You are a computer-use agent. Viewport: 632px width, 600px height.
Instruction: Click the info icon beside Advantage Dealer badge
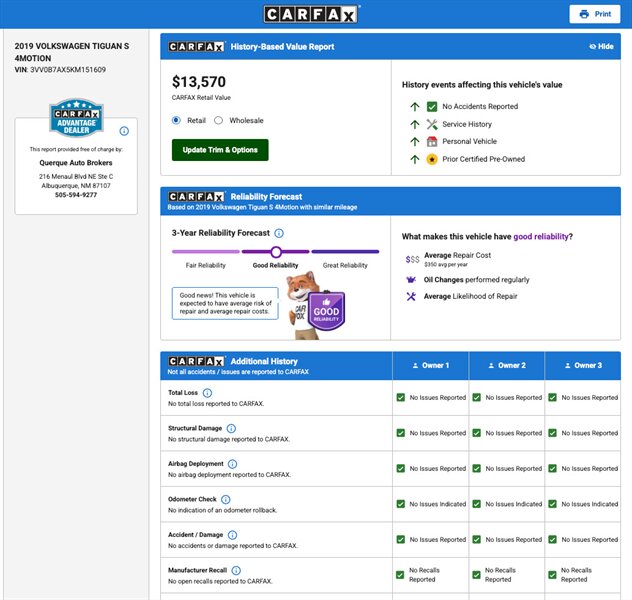pos(124,131)
